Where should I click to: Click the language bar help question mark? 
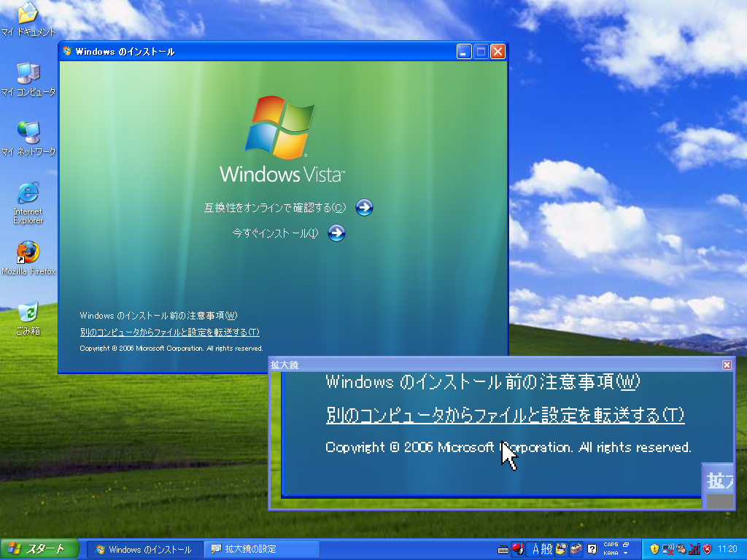pyautogui.click(x=592, y=550)
